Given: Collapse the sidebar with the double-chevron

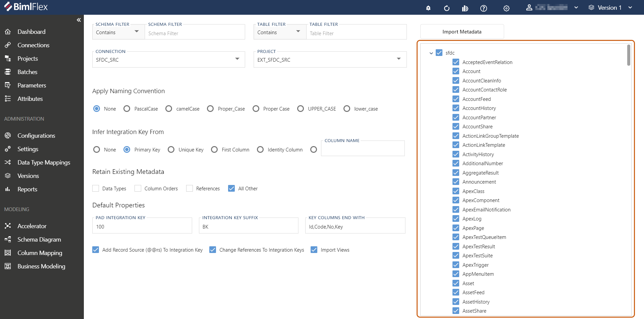Looking at the screenshot, I should click(79, 20).
